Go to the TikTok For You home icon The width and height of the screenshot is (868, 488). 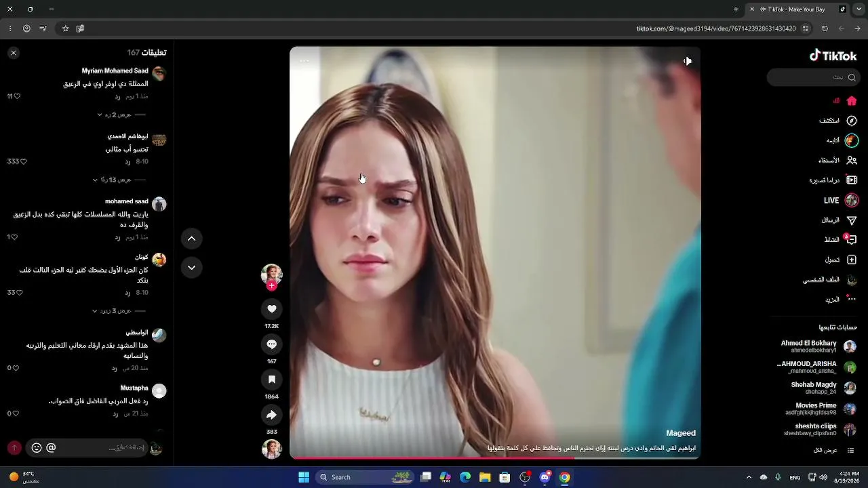click(852, 101)
